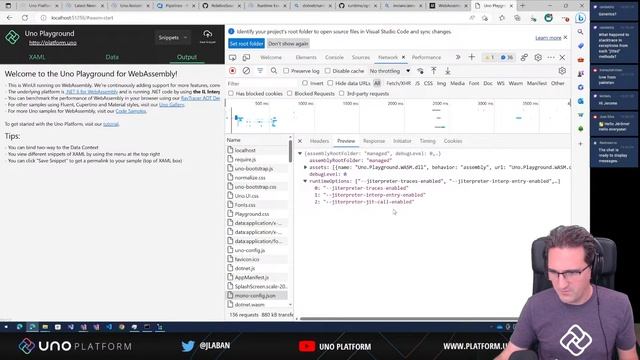Check Blocked Requests
Image resolution: width=640 pixels, height=360 pixels.
point(289,93)
